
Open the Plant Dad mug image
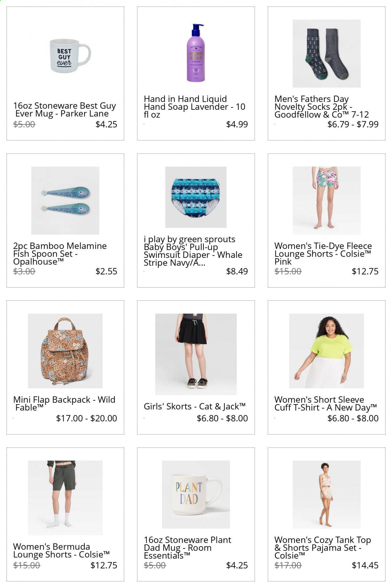pyautogui.click(x=196, y=494)
